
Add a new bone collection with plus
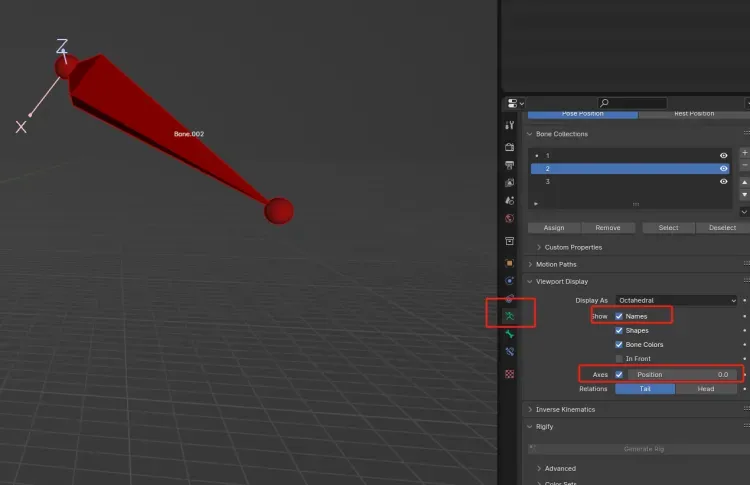coord(744,153)
